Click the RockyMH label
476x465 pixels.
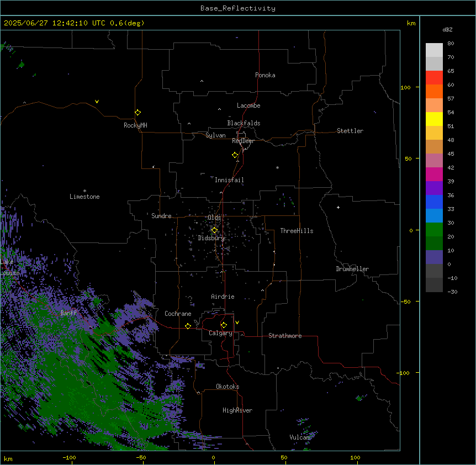click(135, 125)
